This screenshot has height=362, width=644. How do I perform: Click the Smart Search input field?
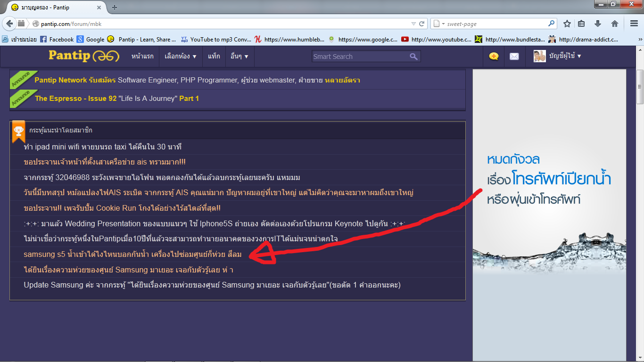[x=360, y=57]
